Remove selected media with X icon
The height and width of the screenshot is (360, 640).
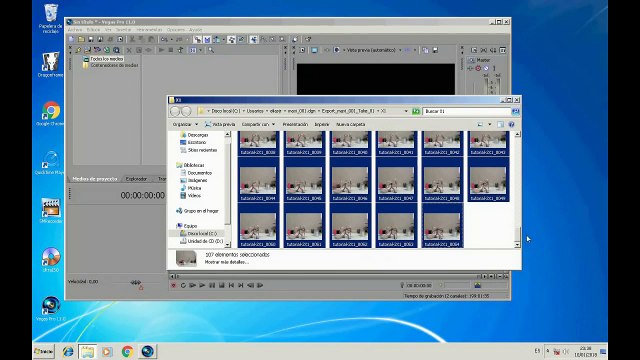(x=129, y=50)
